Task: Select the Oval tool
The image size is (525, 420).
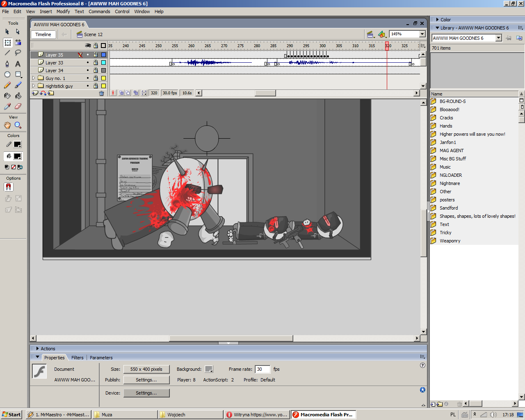Action: coord(7,74)
